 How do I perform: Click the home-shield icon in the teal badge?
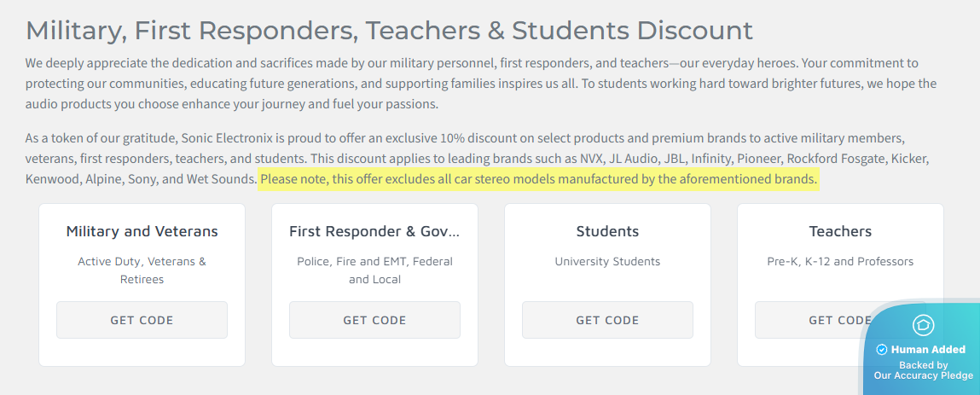pyautogui.click(x=923, y=325)
